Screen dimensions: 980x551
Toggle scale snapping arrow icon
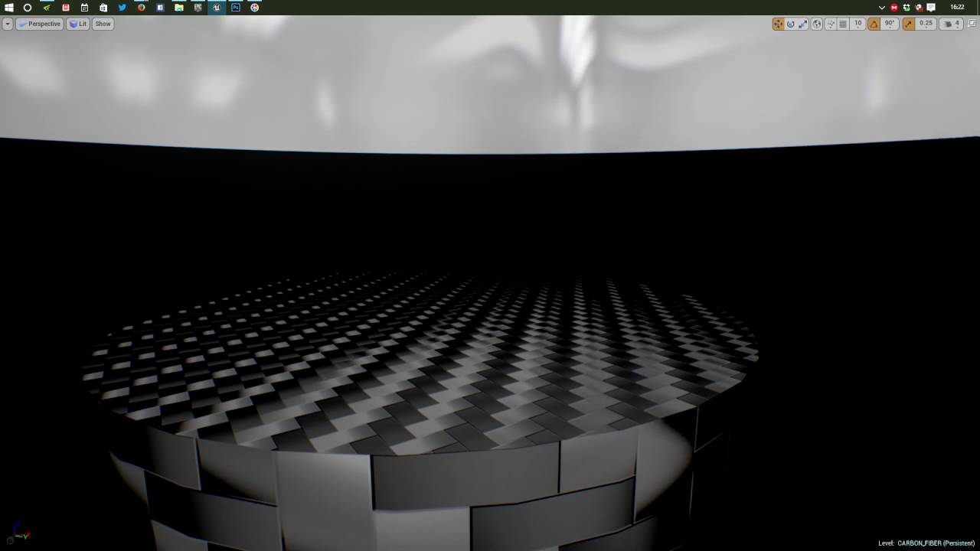pos(908,24)
